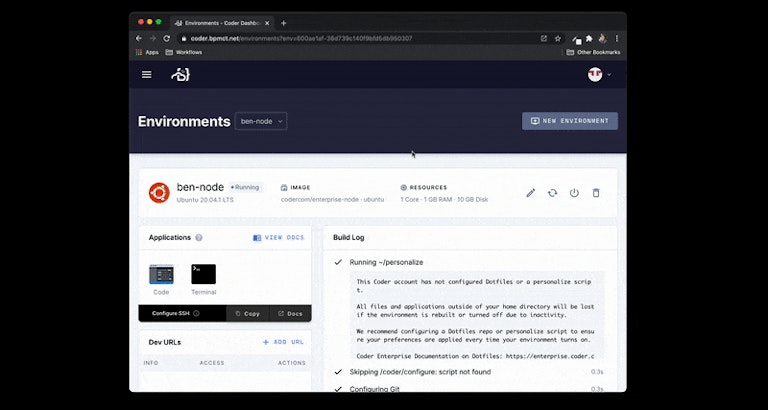Power off the ben-node environment
The height and width of the screenshot is (410, 768).
coord(574,193)
